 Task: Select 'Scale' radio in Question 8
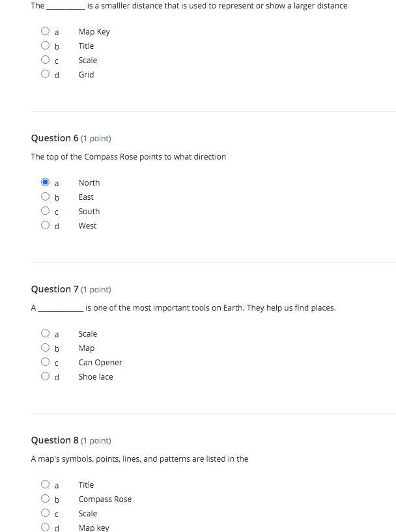pos(46,513)
